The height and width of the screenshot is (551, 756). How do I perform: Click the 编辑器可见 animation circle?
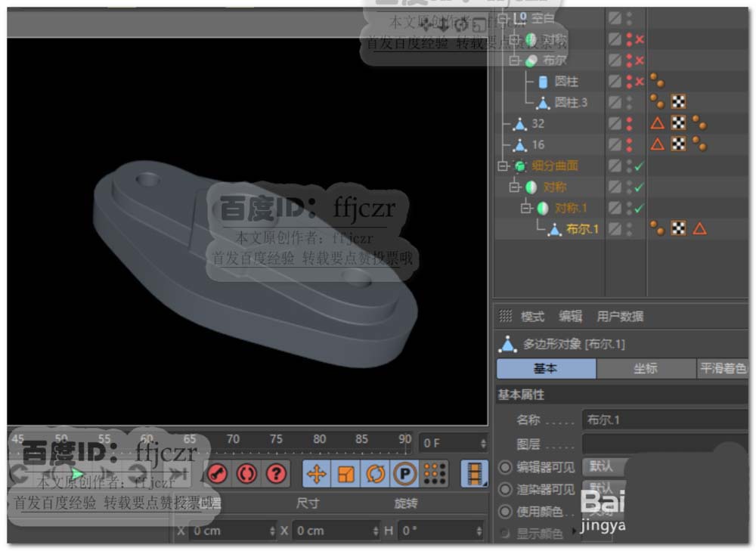tap(505, 466)
